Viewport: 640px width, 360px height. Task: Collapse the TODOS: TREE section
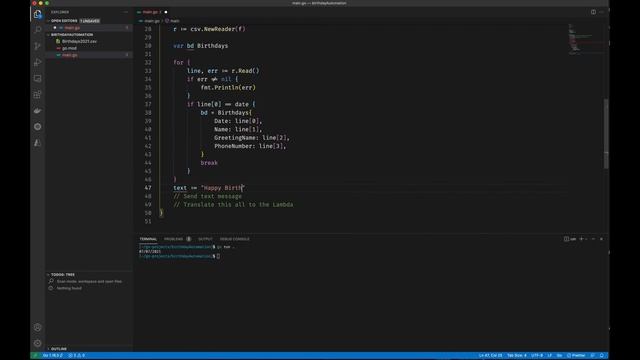(x=62, y=275)
